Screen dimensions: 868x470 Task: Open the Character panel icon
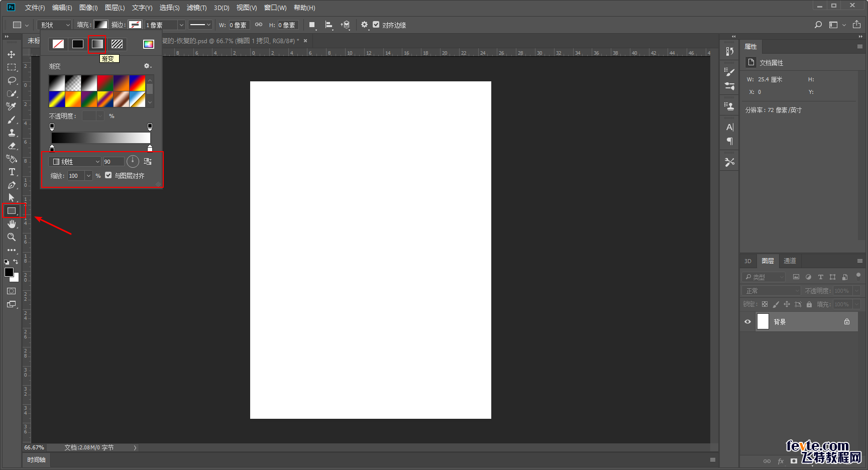tap(730, 127)
